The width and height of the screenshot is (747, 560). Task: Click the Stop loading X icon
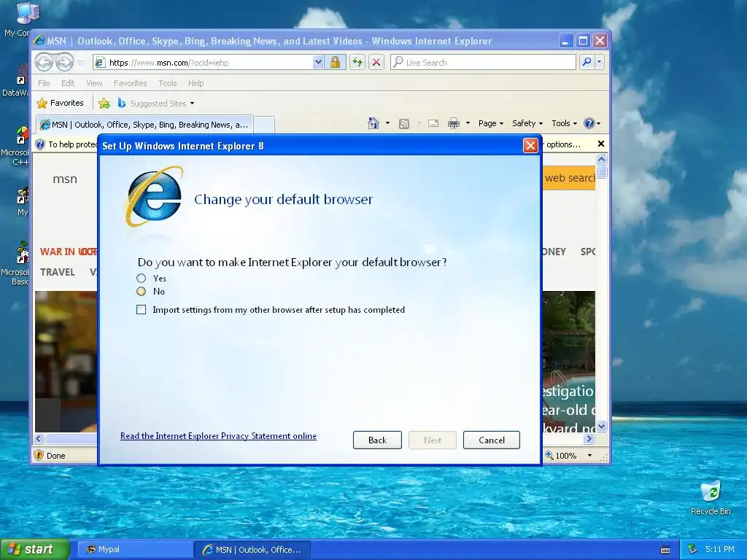coord(376,63)
